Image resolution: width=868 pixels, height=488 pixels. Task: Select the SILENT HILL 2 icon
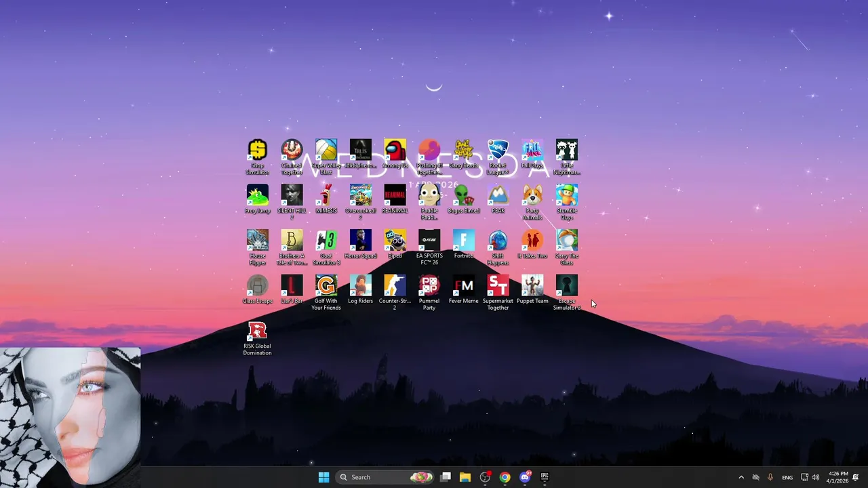click(x=292, y=196)
